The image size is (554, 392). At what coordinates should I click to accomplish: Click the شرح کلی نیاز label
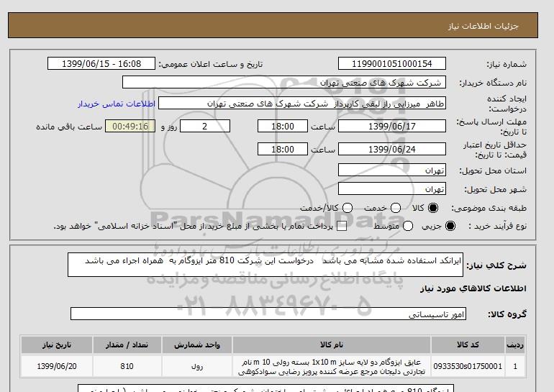496,265
